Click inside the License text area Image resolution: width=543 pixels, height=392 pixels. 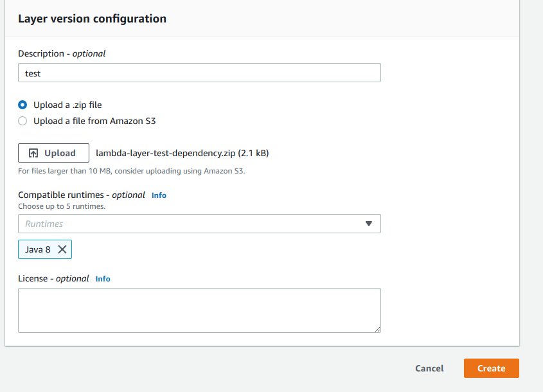[199, 310]
